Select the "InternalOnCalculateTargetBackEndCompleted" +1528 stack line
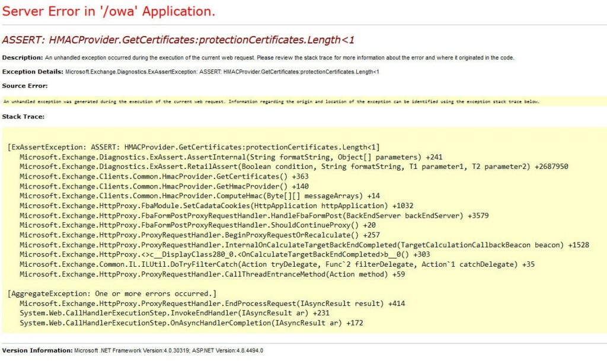 [x=304, y=245]
